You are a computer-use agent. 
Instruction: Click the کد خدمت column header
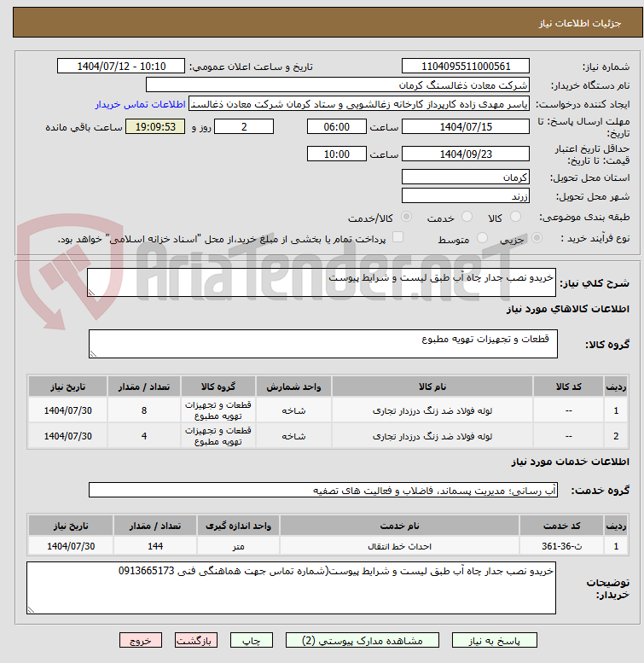[561, 526]
